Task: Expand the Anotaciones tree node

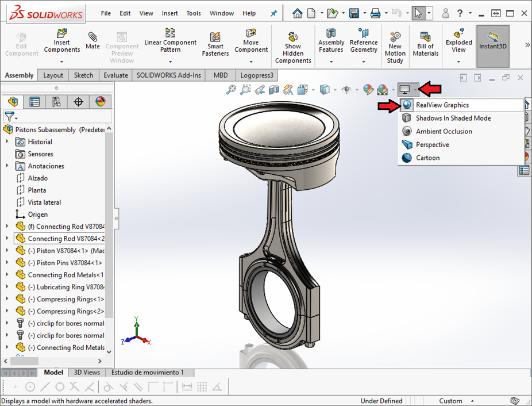Action: 7,166
